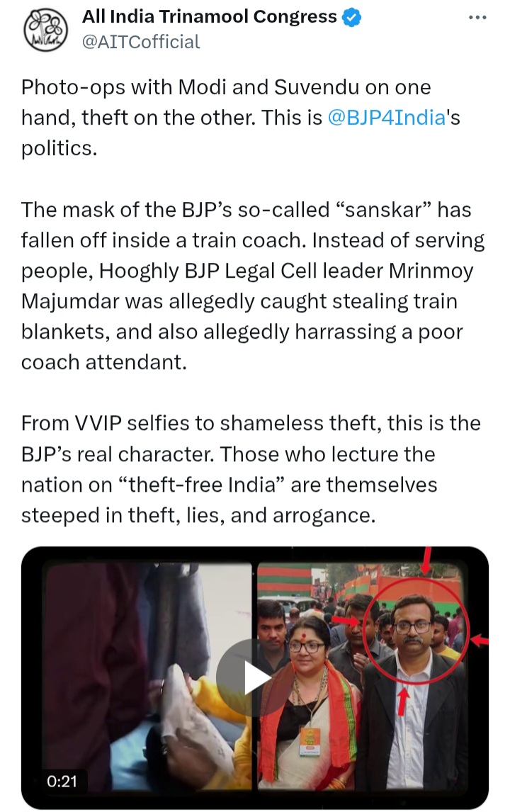Follow the @BJP4India mention link
The height and width of the screenshot is (812, 510).
(x=387, y=118)
